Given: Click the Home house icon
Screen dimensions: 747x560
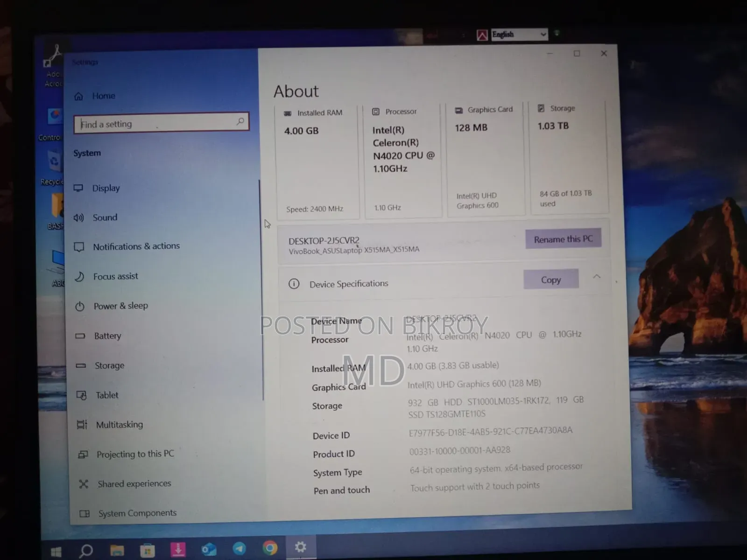Looking at the screenshot, I should pyautogui.click(x=78, y=97).
